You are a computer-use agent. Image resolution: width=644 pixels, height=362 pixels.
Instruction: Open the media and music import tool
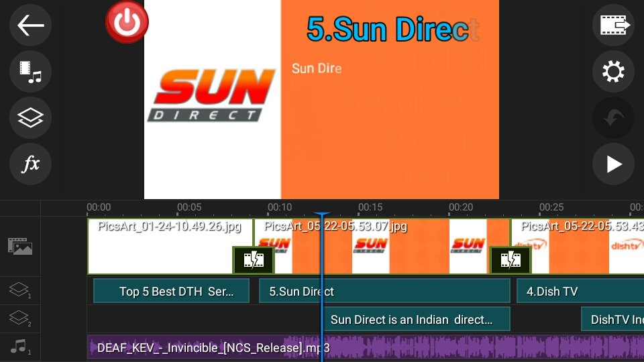click(30, 72)
